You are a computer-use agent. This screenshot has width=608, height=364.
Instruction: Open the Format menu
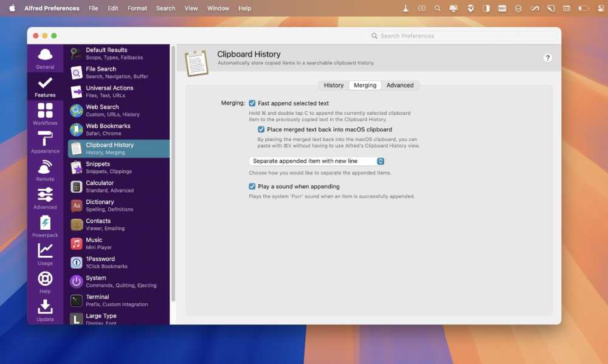[137, 8]
